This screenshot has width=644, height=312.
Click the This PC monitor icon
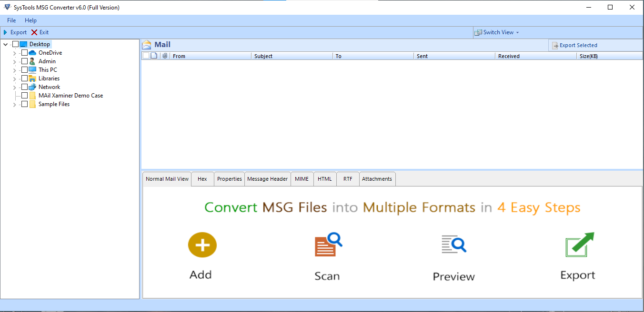point(32,70)
